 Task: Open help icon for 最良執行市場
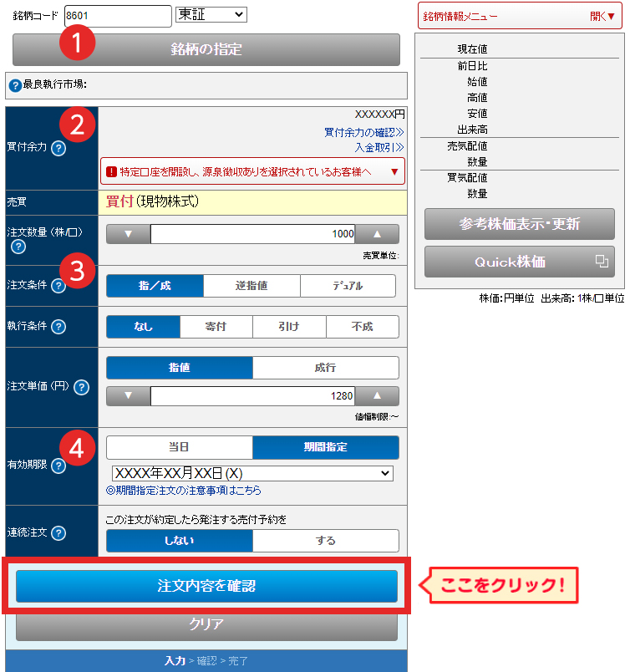[15, 85]
